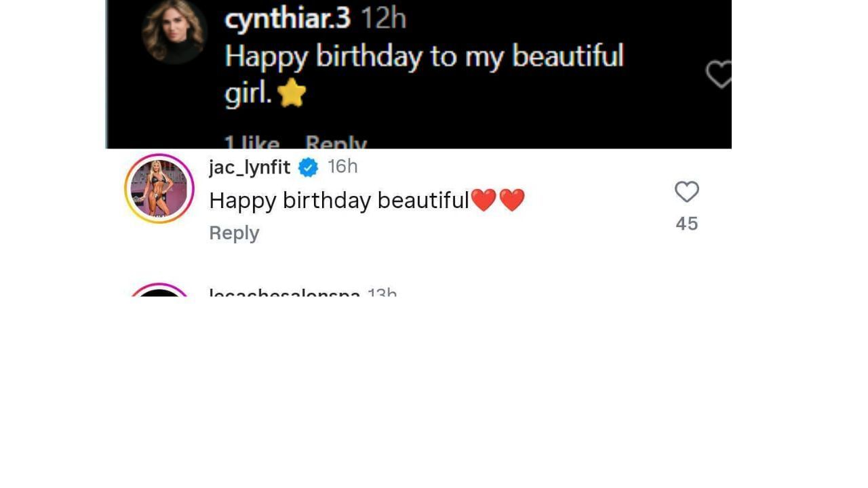
Task: Like jac_lynfit's comment via heart icon
Action: (687, 192)
